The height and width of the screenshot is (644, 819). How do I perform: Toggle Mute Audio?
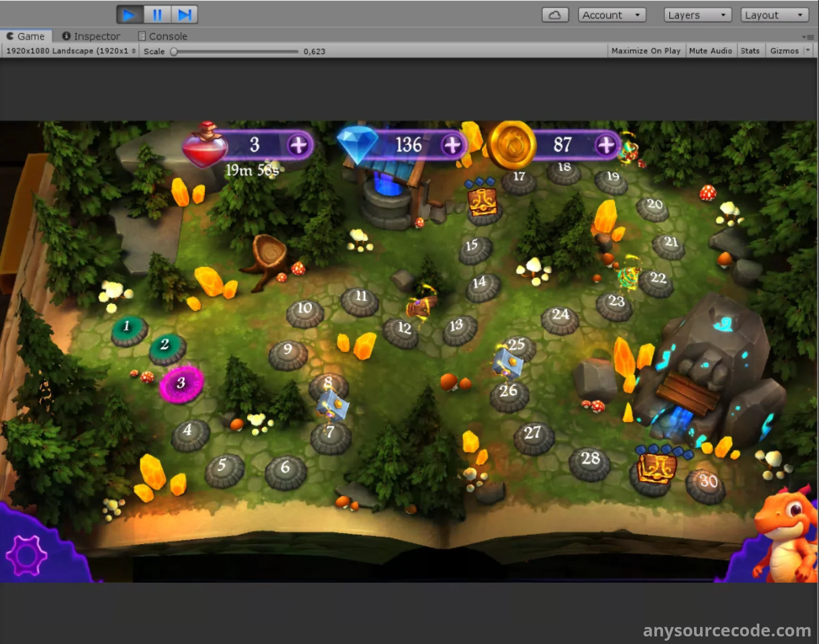(710, 51)
